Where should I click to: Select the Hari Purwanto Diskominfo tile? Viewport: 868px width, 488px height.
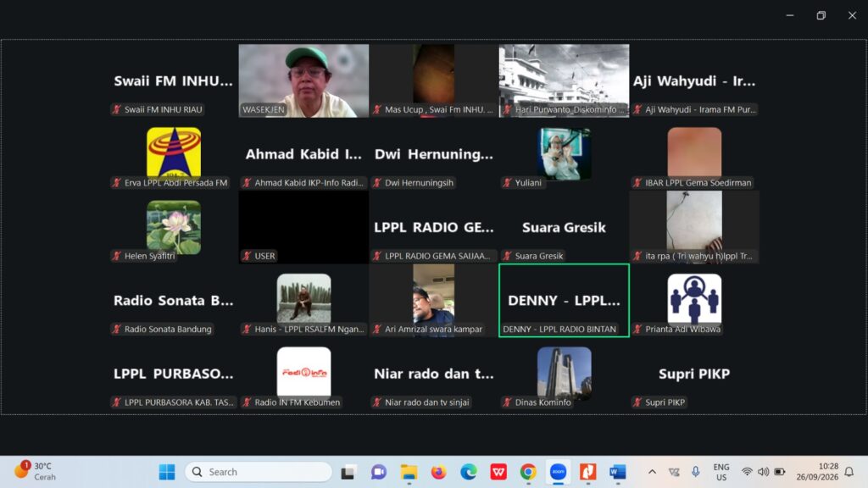click(x=564, y=80)
